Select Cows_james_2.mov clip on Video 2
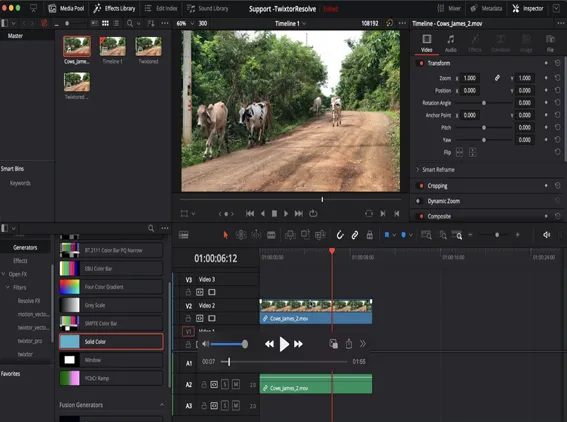Screen dimensions: 567x422 (x=316, y=312)
